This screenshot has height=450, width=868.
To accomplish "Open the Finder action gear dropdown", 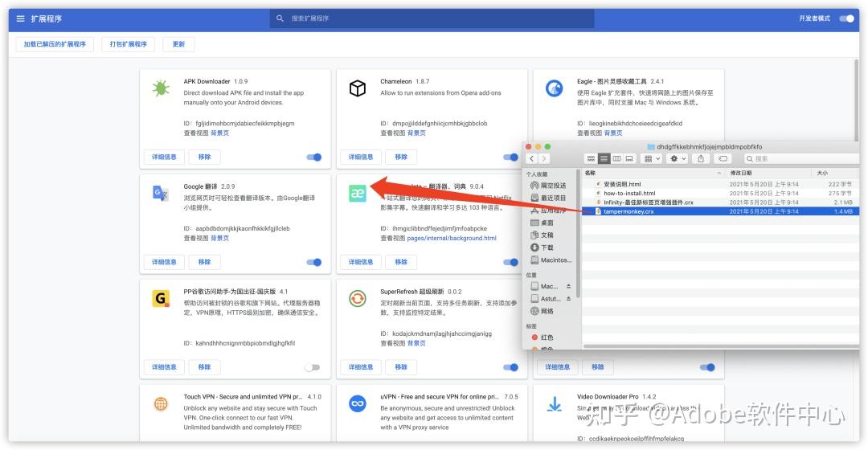I will (679, 159).
